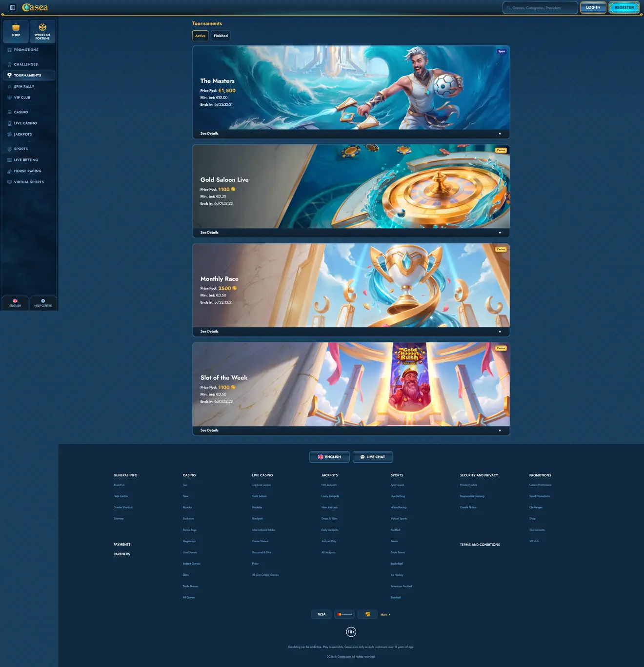Open the Slot of the Week banner

click(351, 385)
